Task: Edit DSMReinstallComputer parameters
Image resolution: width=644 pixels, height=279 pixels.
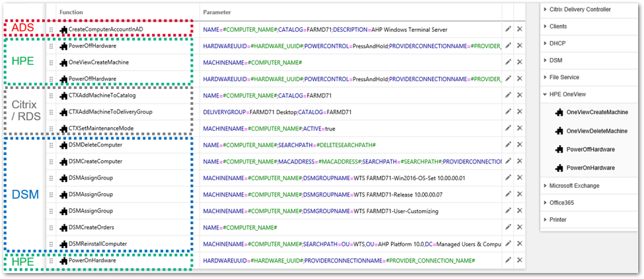Action: click(x=508, y=244)
